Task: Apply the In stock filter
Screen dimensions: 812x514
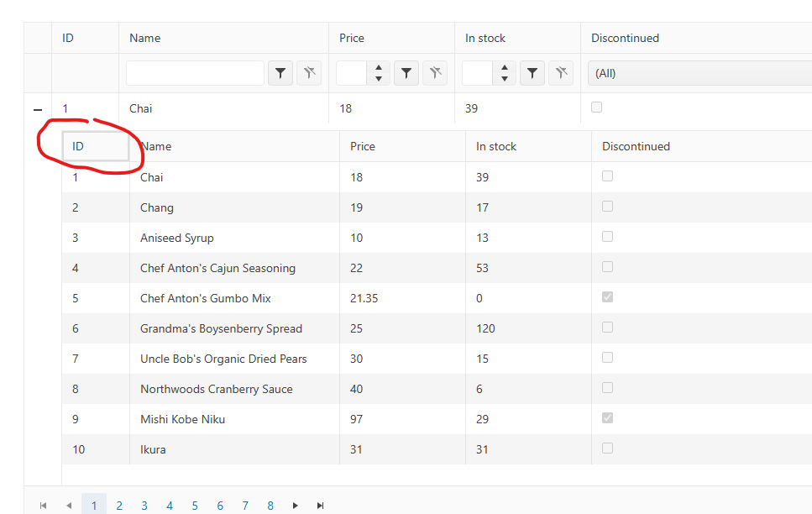Action: click(532, 73)
